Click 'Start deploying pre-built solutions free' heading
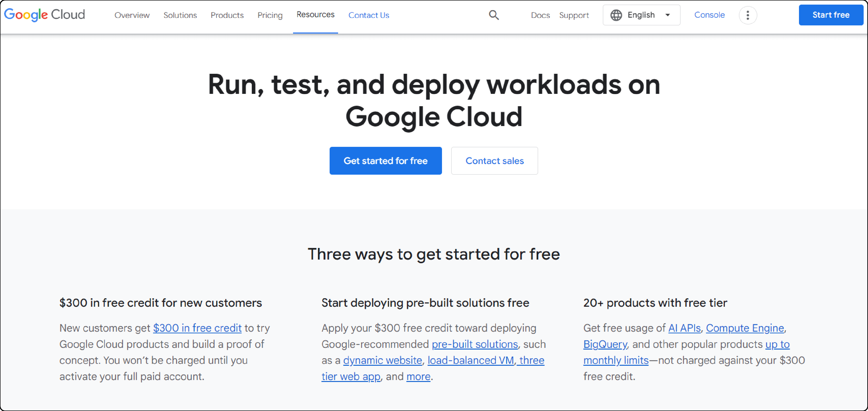Screen dimensions: 868x411 tap(425, 303)
